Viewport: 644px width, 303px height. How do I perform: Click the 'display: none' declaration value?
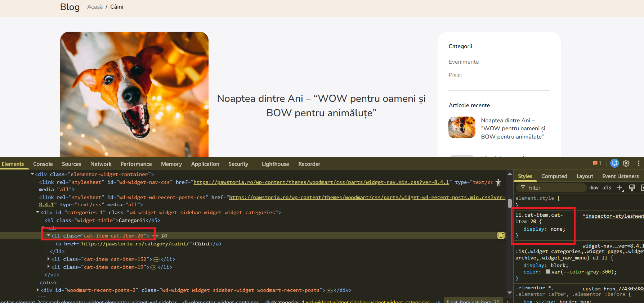(x=556, y=229)
